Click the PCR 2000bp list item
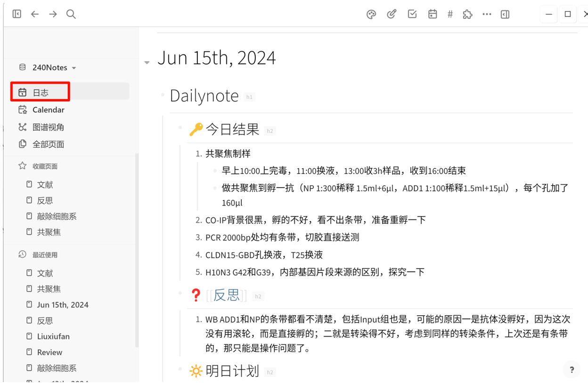This screenshot has height=383, width=588. [282, 237]
